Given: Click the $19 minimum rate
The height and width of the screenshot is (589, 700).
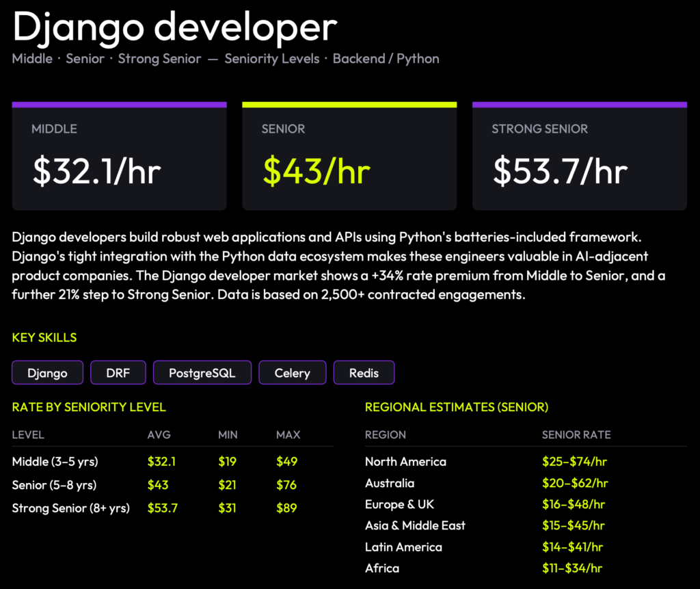Looking at the screenshot, I should (x=227, y=462).
